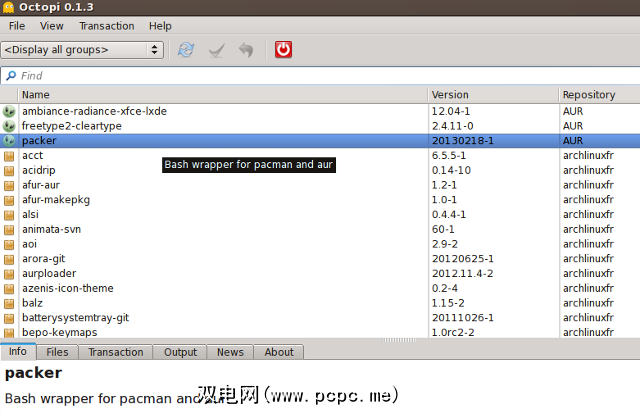Image resolution: width=640 pixels, height=418 pixels.
Task: Click the package icon beside batterysystemtray-git
Action: (9, 318)
